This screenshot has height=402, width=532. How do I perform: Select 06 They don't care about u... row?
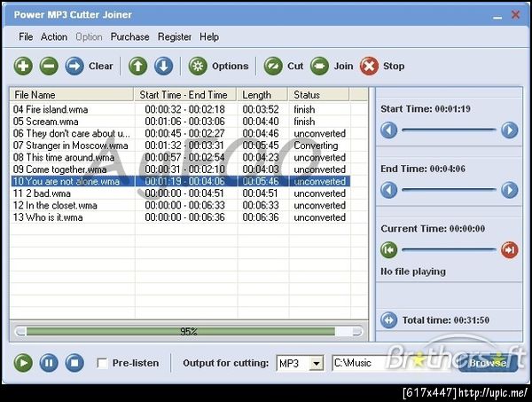pyautogui.click(x=181, y=133)
